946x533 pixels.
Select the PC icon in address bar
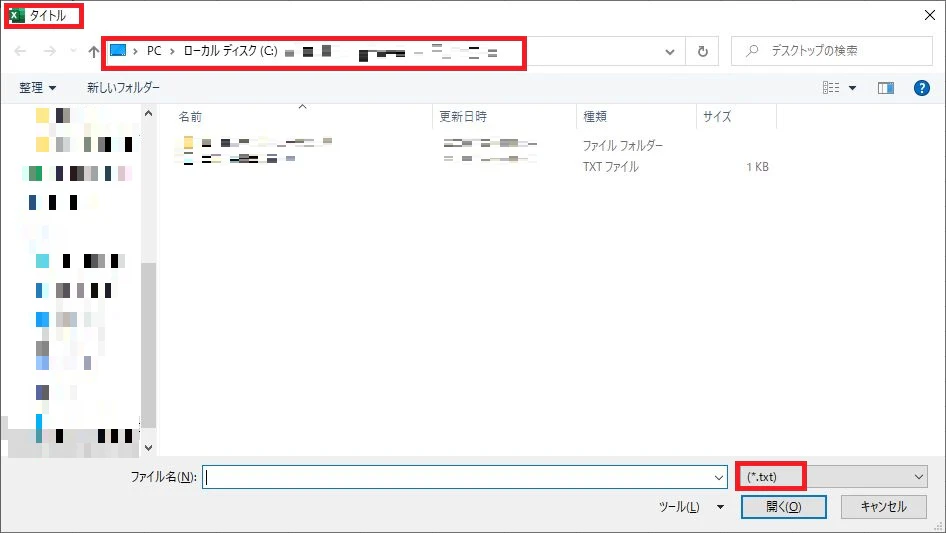(118, 51)
